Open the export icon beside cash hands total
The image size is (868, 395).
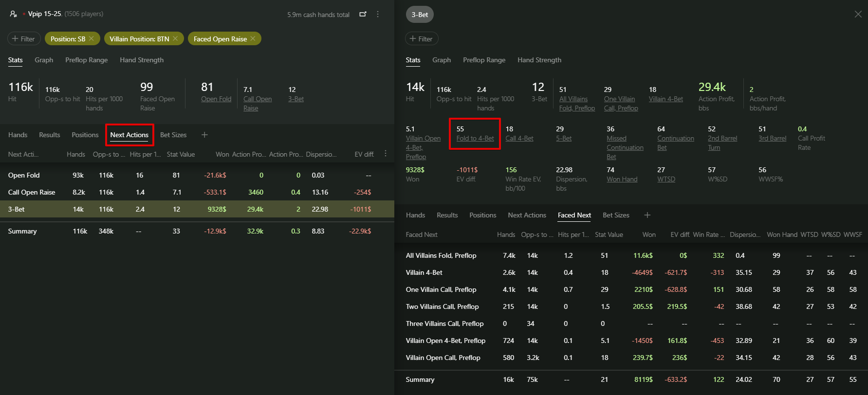point(363,14)
